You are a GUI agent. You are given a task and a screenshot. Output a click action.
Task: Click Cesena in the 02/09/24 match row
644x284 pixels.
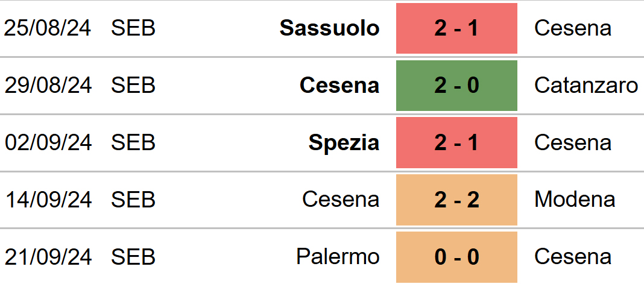(x=573, y=143)
